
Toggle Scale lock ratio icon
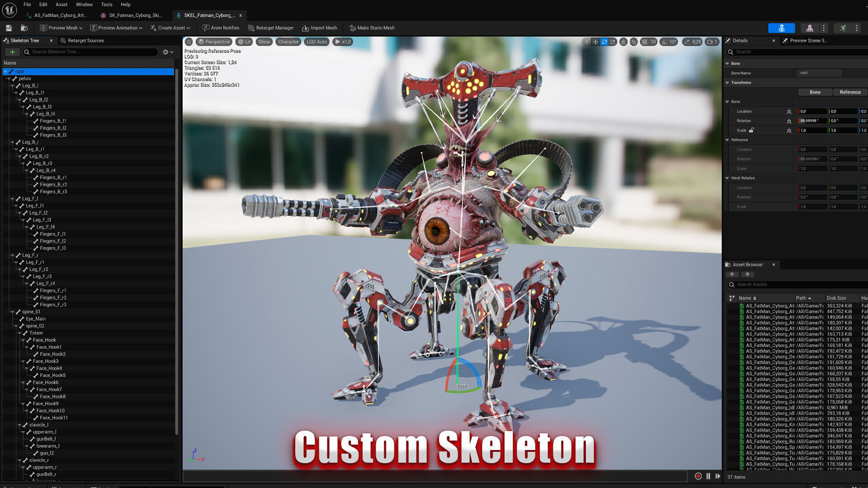(x=751, y=130)
